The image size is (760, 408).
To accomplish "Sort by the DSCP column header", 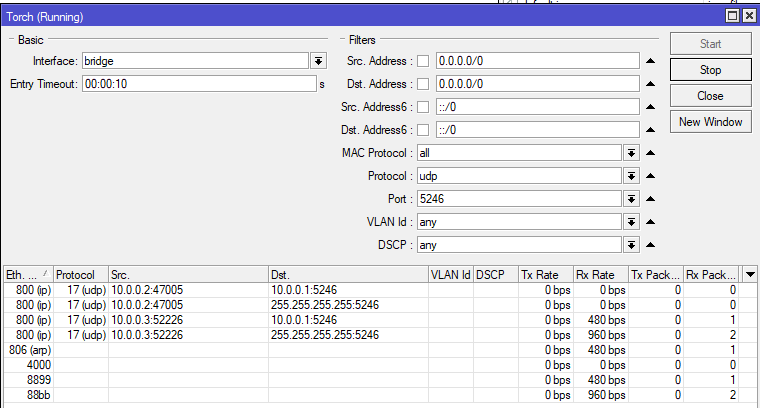I will 496,275.
